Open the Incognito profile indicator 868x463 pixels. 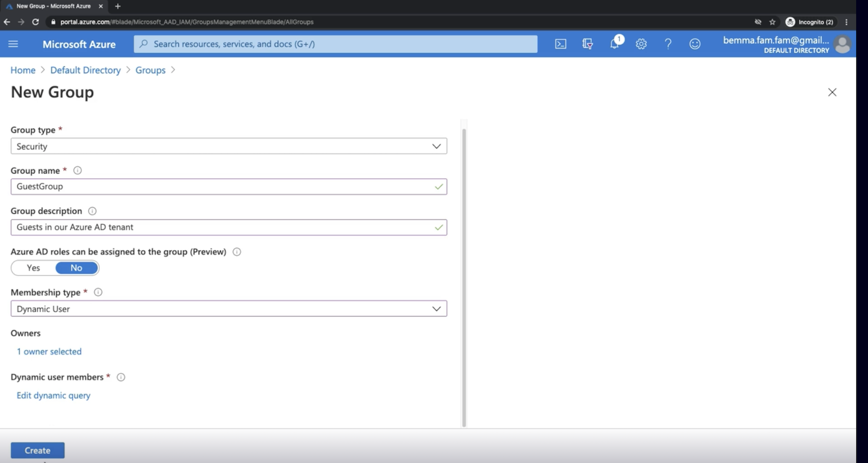tap(809, 22)
